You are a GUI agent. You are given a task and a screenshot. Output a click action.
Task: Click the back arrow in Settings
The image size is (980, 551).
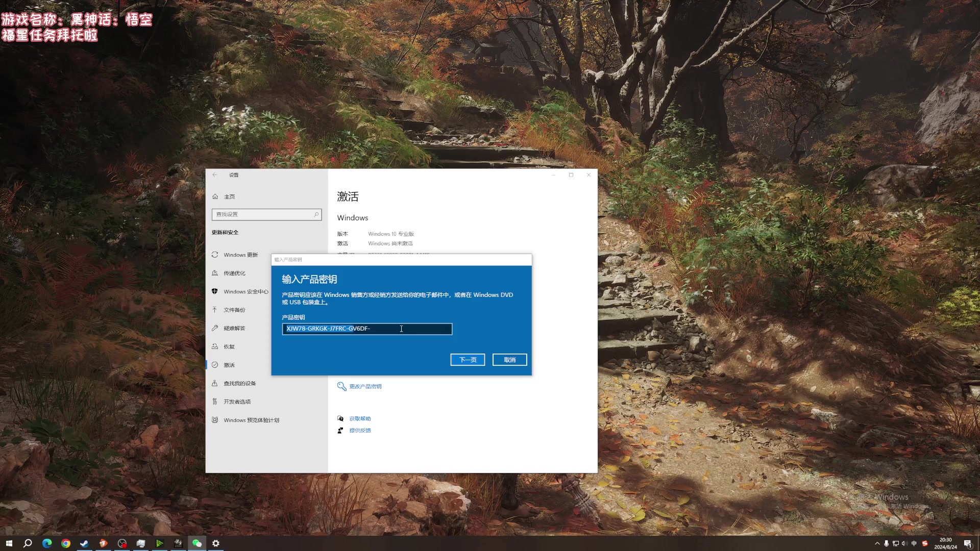[x=215, y=175]
